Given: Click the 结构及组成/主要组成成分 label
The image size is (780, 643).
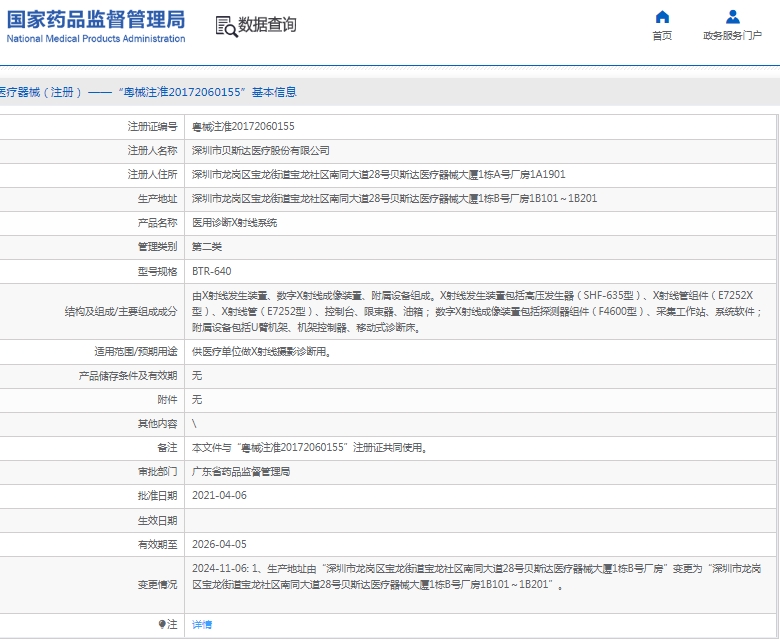Looking at the screenshot, I should [x=121, y=312].
